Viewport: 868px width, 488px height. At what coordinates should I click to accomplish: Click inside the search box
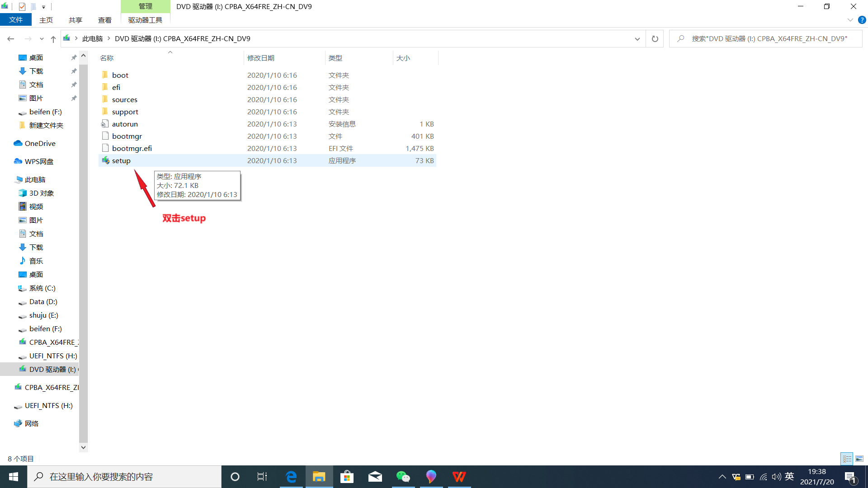769,38
